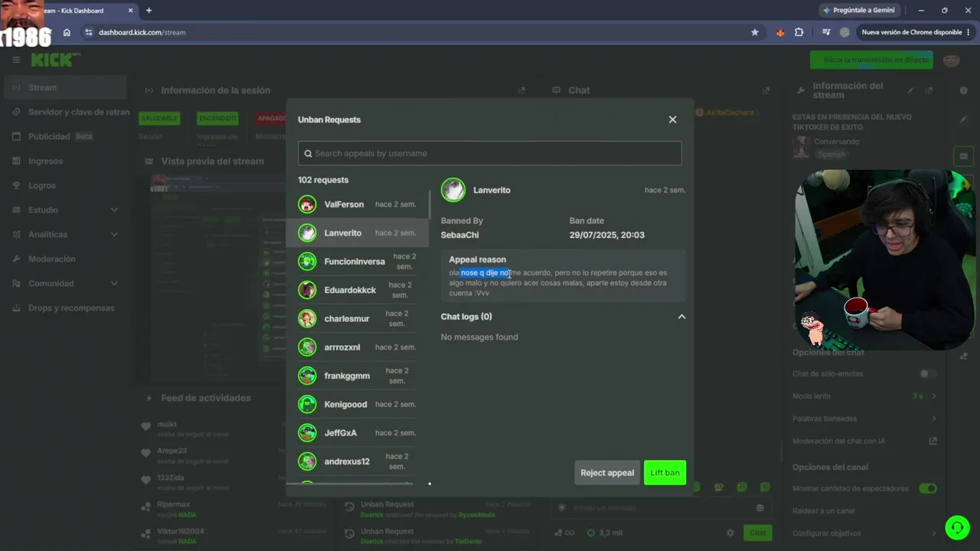Image resolution: width=980 pixels, height=551 pixels.
Task: Click the info icon beside Información del stream
Action: (963, 90)
